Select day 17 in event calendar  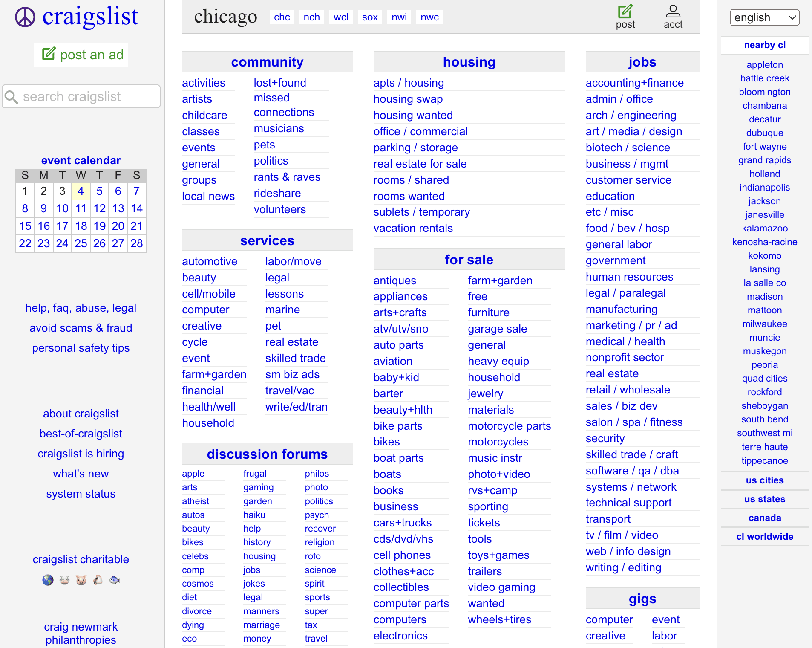pos(62,226)
